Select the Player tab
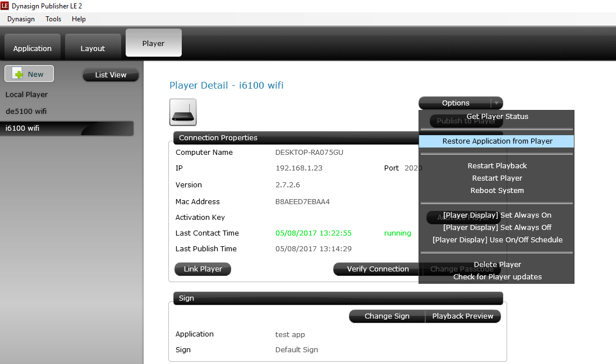 point(154,43)
